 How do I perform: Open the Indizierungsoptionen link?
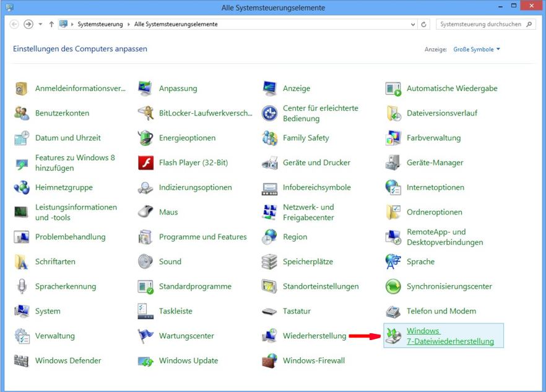point(196,187)
